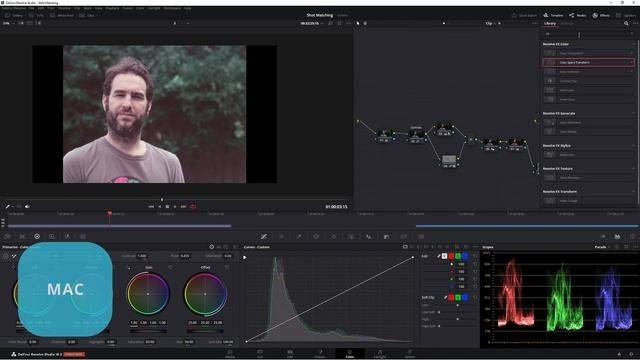Image resolution: width=640 pixels, height=360 pixels.
Task: Open the Camera Raw palette
Action: pyautogui.click(x=7, y=236)
